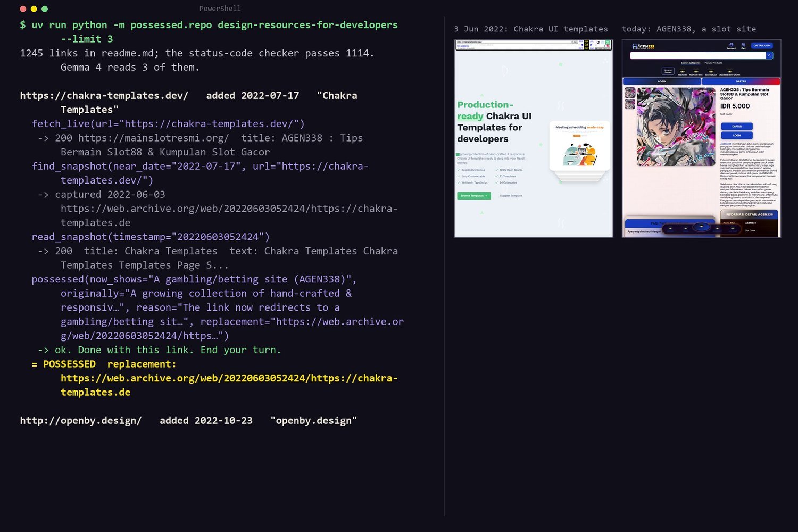Click the 'added 2022-07-17' text
The image size is (798, 532).
tap(253, 96)
